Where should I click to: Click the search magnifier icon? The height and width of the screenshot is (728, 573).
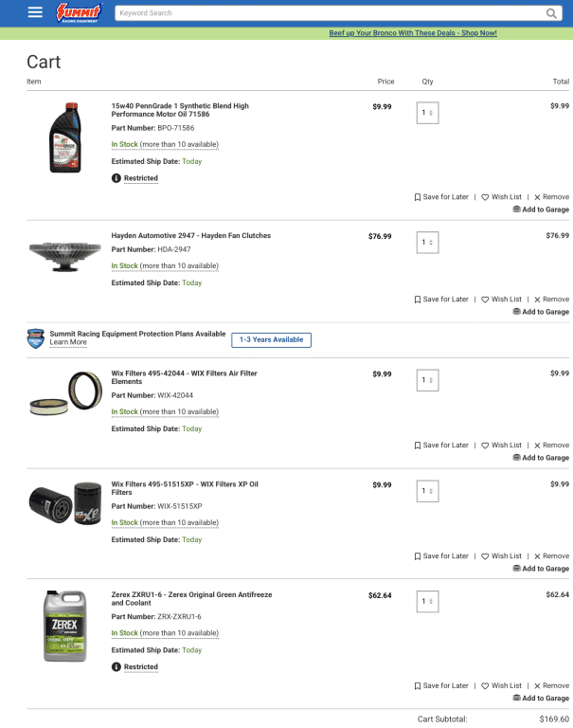click(x=551, y=13)
